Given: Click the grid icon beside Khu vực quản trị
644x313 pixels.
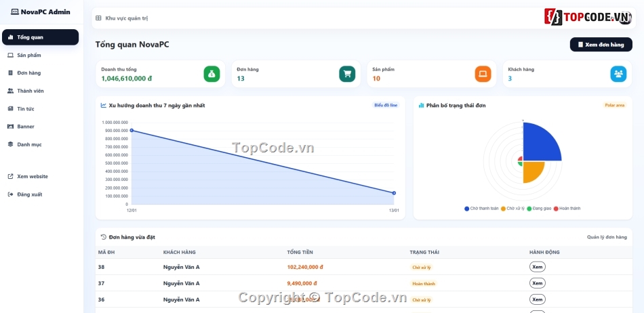Looking at the screenshot, I should tap(98, 18).
